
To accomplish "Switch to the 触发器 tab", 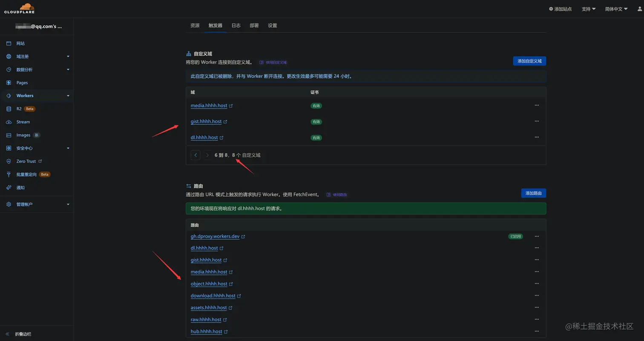I will [x=216, y=26].
